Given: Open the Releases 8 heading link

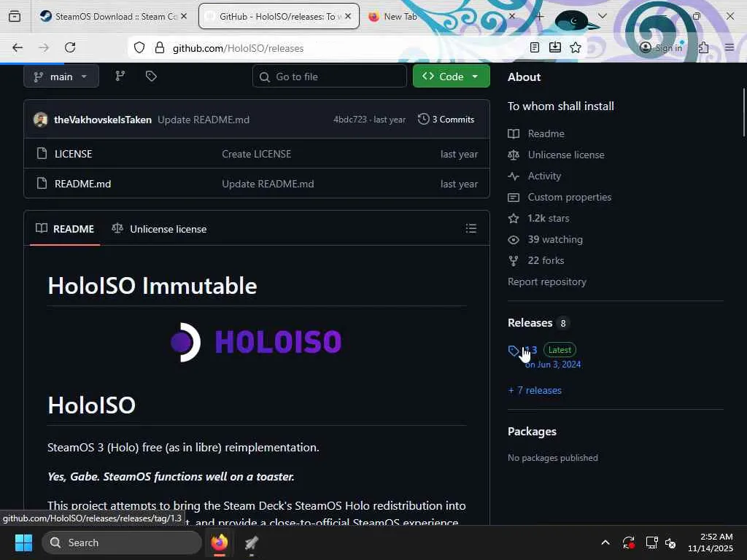Looking at the screenshot, I should pyautogui.click(x=538, y=323).
